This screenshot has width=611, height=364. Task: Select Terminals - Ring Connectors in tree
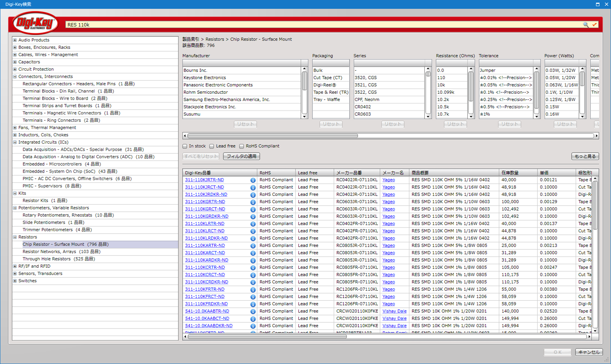pyautogui.click(x=61, y=120)
